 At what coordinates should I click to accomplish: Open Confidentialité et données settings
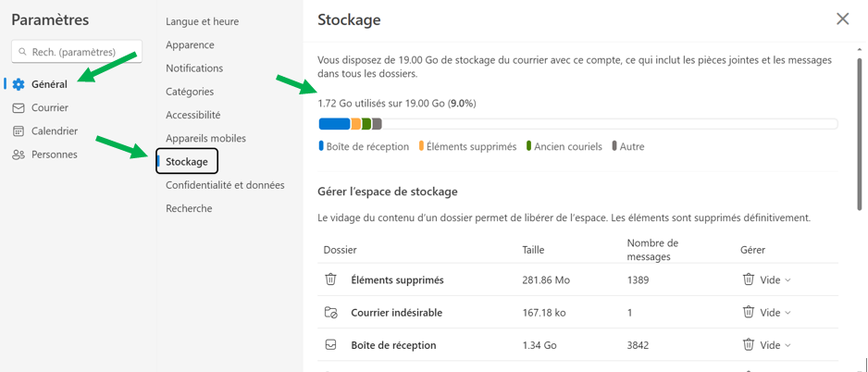click(x=225, y=185)
